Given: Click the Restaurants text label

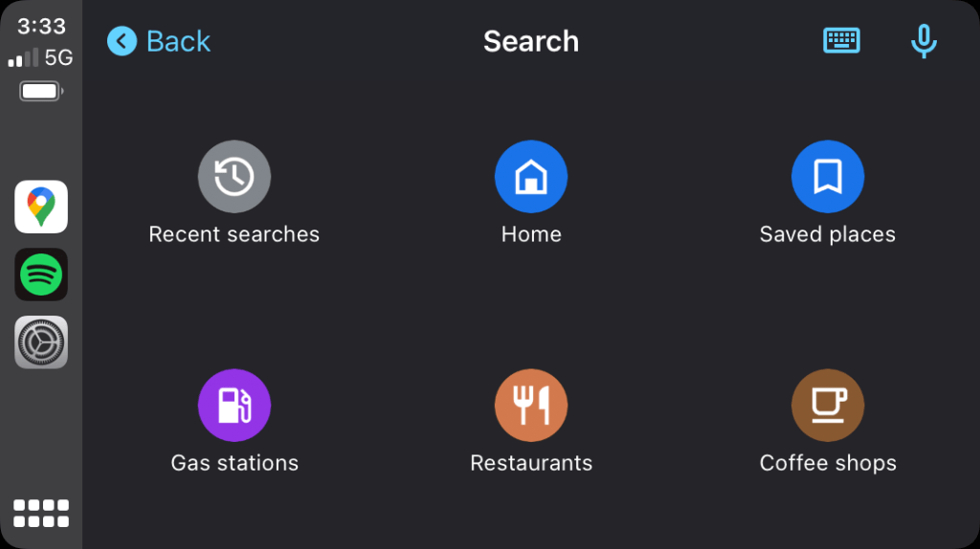Looking at the screenshot, I should (531, 463).
